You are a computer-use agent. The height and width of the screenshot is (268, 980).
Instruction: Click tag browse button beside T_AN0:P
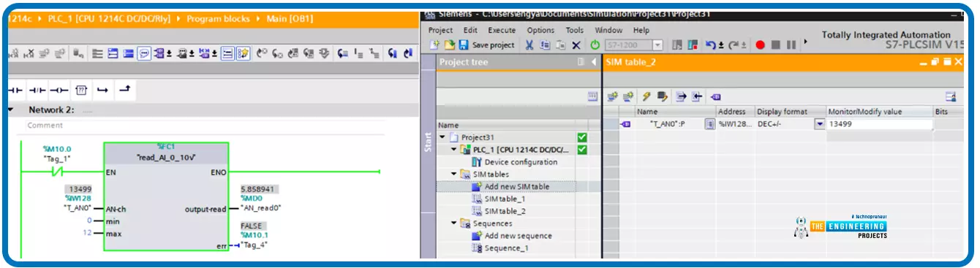click(x=709, y=124)
